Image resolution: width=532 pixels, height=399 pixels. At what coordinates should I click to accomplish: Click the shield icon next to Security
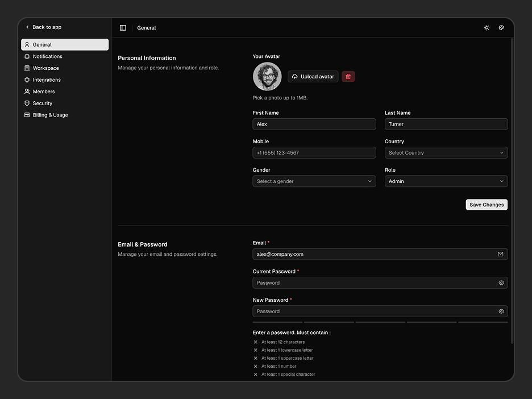[x=27, y=103]
